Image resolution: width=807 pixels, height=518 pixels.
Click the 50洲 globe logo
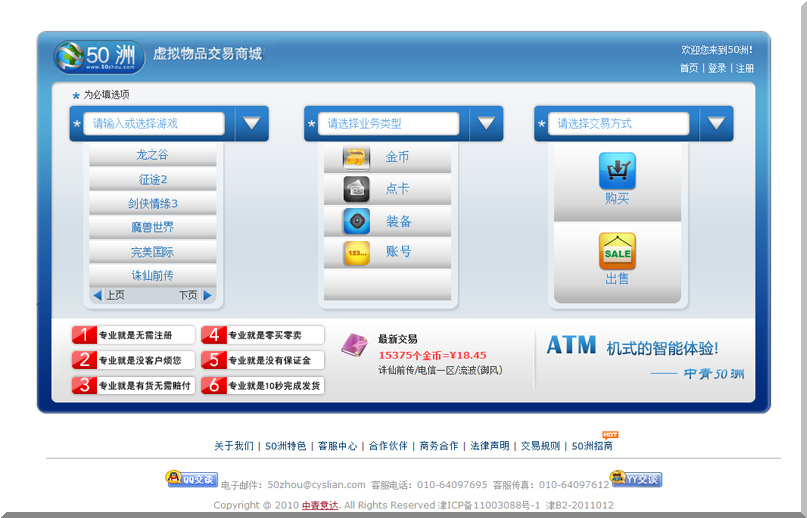(x=71, y=57)
